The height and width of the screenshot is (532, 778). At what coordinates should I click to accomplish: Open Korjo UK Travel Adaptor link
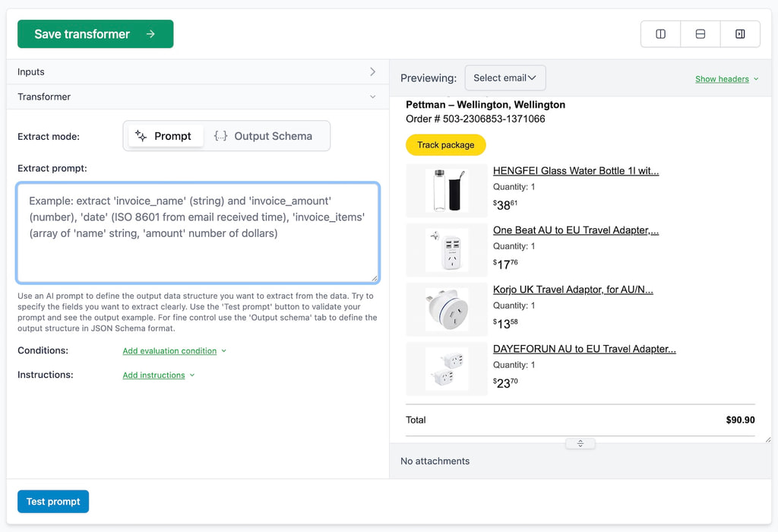pos(573,290)
